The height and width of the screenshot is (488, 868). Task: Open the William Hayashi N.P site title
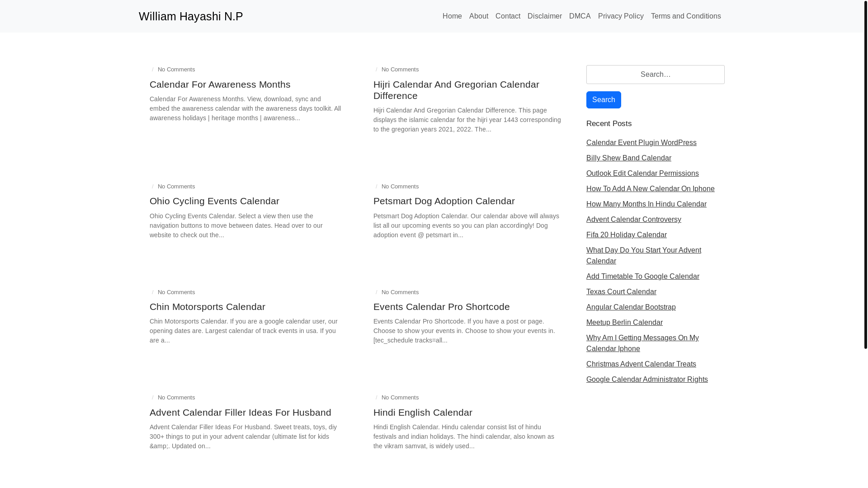(x=191, y=16)
